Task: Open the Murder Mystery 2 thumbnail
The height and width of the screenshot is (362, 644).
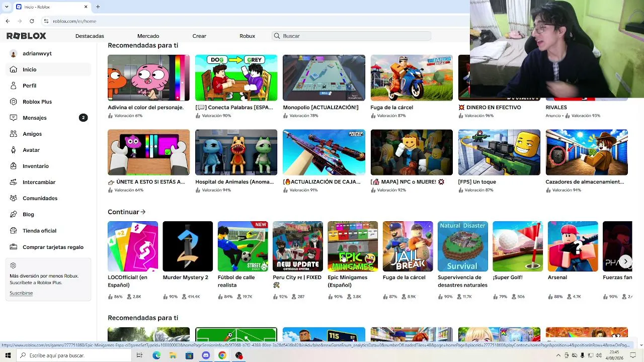Action: (x=188, y=246)
